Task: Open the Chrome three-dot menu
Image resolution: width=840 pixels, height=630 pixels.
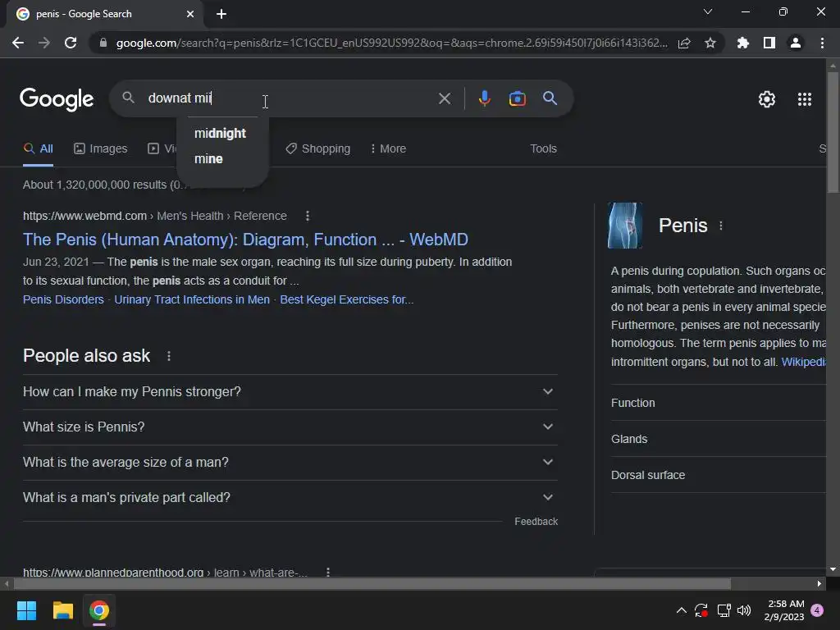Action: click(x=822, y=43)
